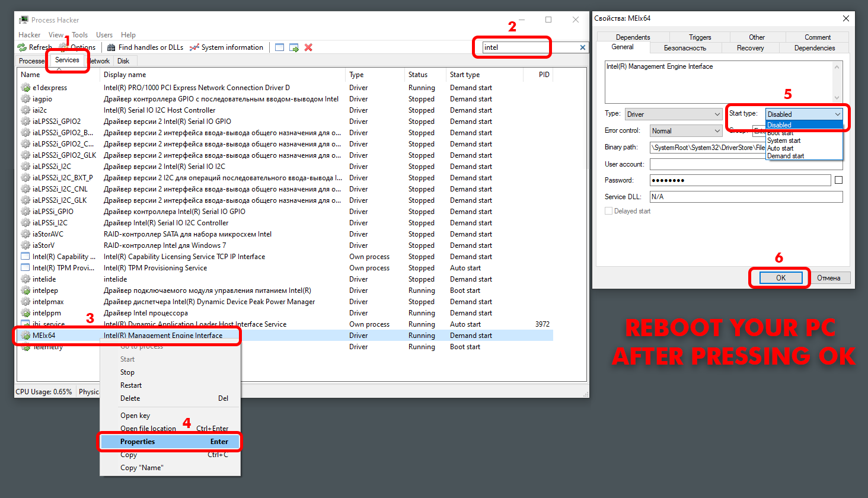
Task: Sort services by the Start type column
Action: coord(484,75)
